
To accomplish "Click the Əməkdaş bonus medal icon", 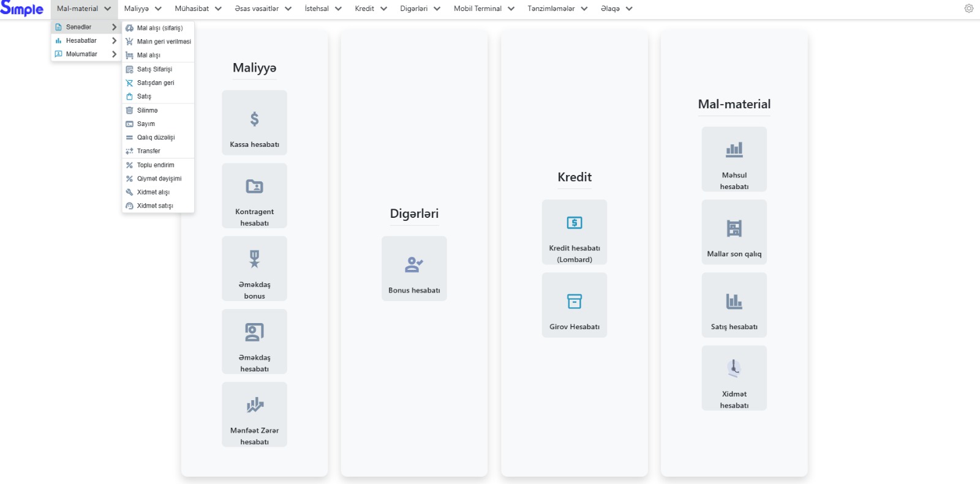I will 254,259.
